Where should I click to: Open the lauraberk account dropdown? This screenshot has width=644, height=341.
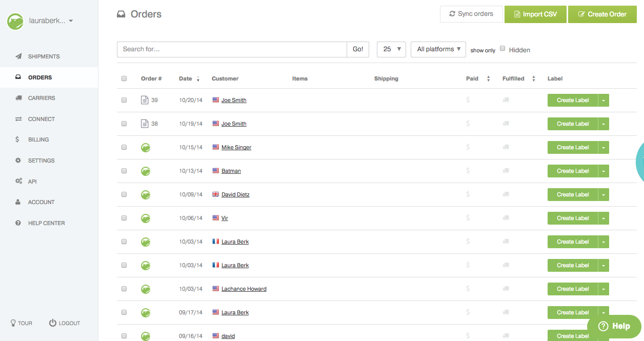(x=51, y=21)
